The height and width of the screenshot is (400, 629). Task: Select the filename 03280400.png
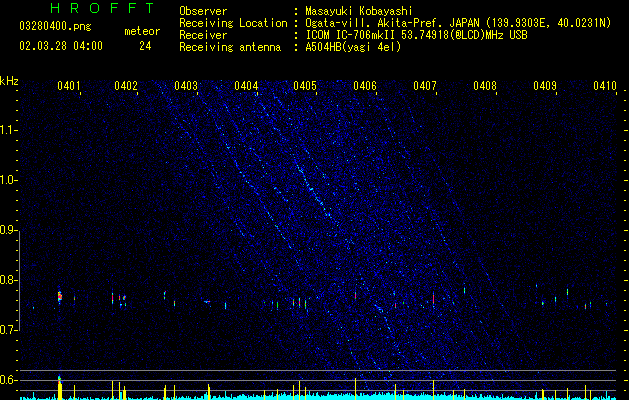pos(55,26)
